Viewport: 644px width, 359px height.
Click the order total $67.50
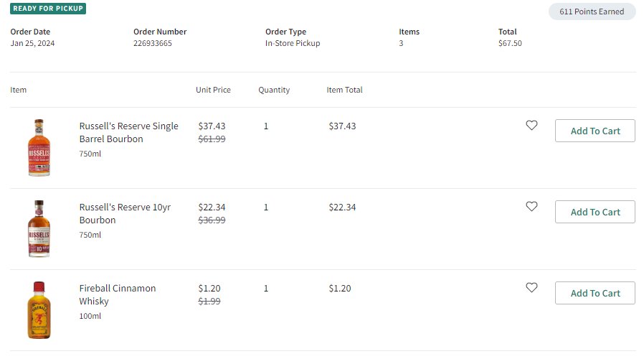pyautogui.click(x=510, y=43)
